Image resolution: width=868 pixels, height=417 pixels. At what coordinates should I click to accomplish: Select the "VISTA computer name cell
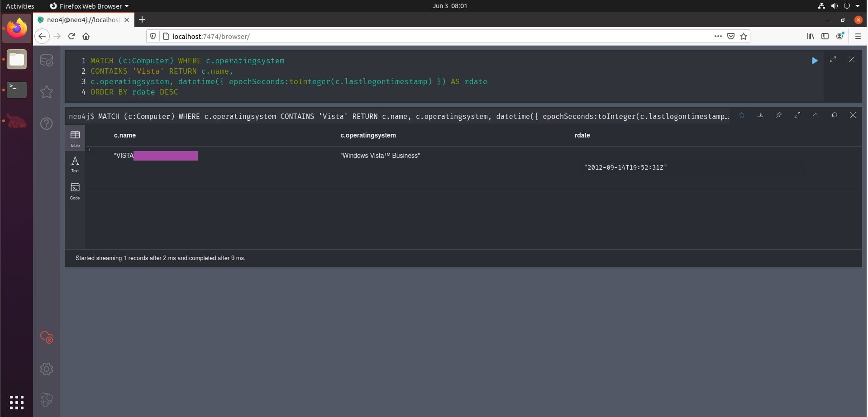click(156, 156)
